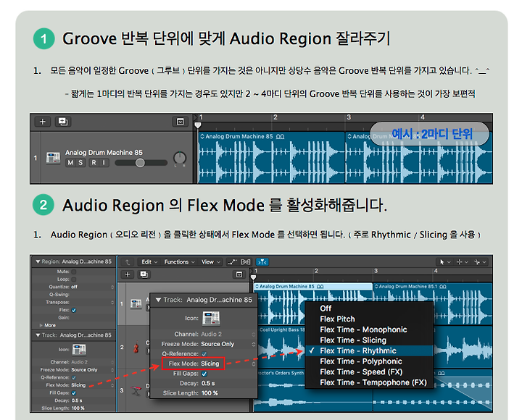Click Decay 0.5 s in enlarged popup
522x420 pixels.
click(x=208, y=383)
